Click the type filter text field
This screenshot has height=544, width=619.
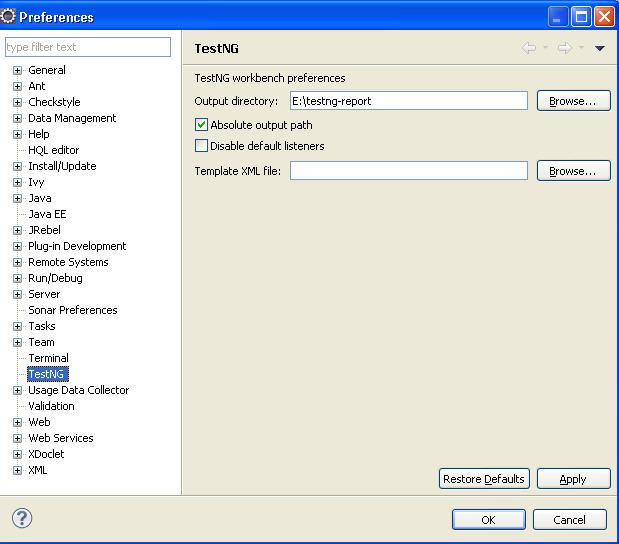pyautogui.click(x=88, y=47)
